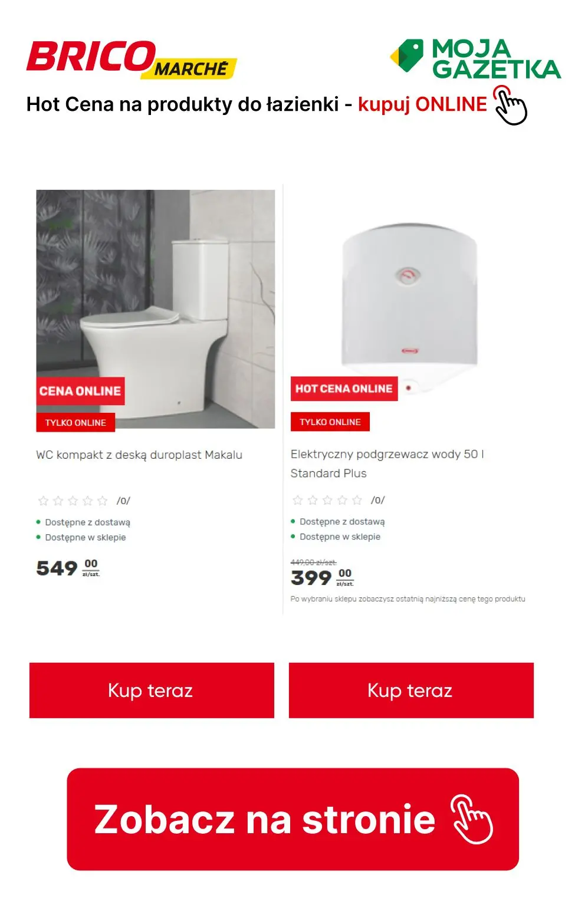588x914 pixels.
Task: Click Kup teraz under WC kompakt
Action: click(152, 691)
